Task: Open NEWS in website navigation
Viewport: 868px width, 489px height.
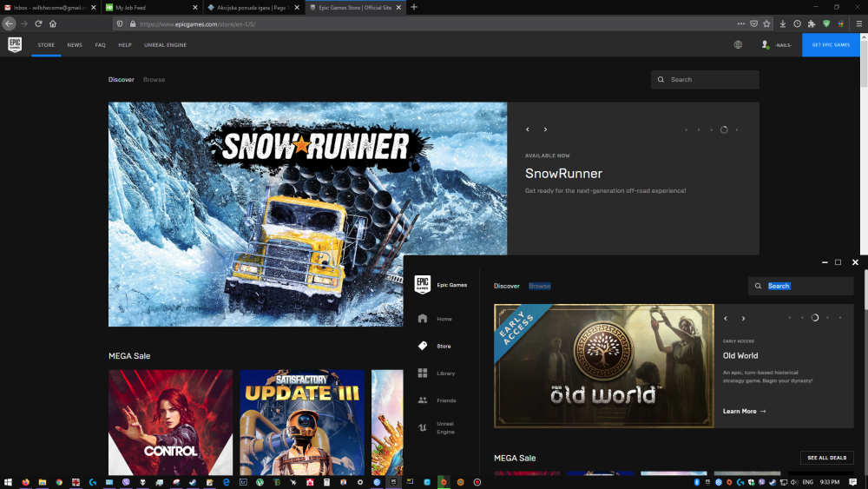Action: pyautogui.click(x=75, y=45)
